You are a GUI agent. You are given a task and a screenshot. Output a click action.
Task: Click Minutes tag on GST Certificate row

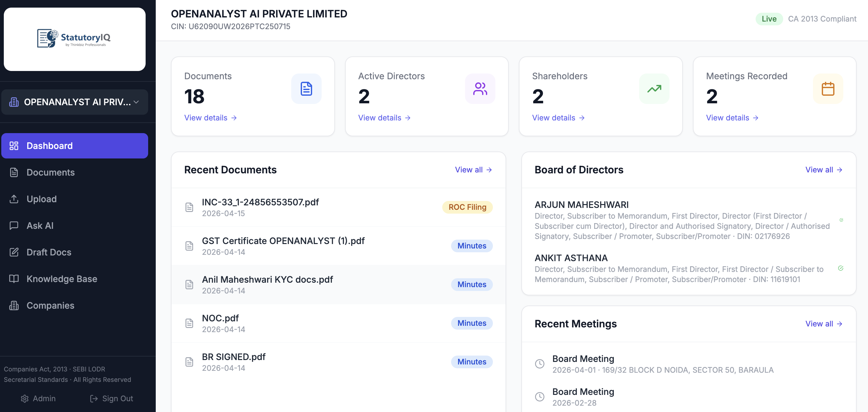coord(472,246)
